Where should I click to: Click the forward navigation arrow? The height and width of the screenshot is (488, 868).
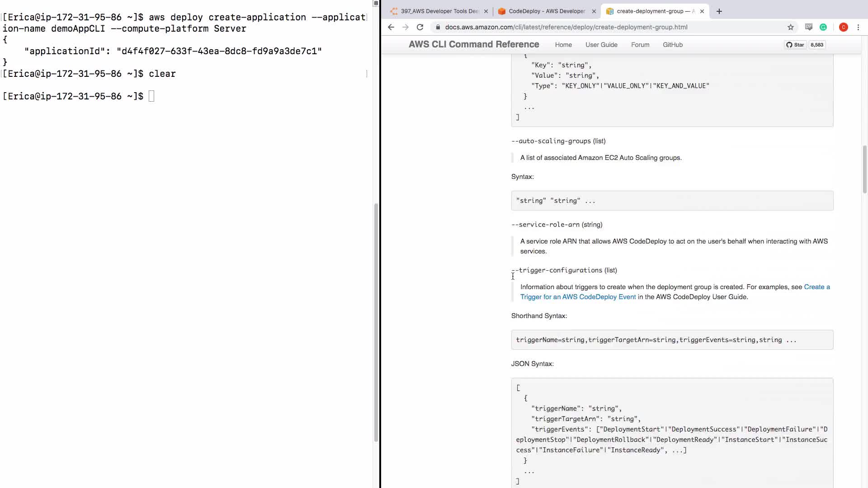point(406,27)
